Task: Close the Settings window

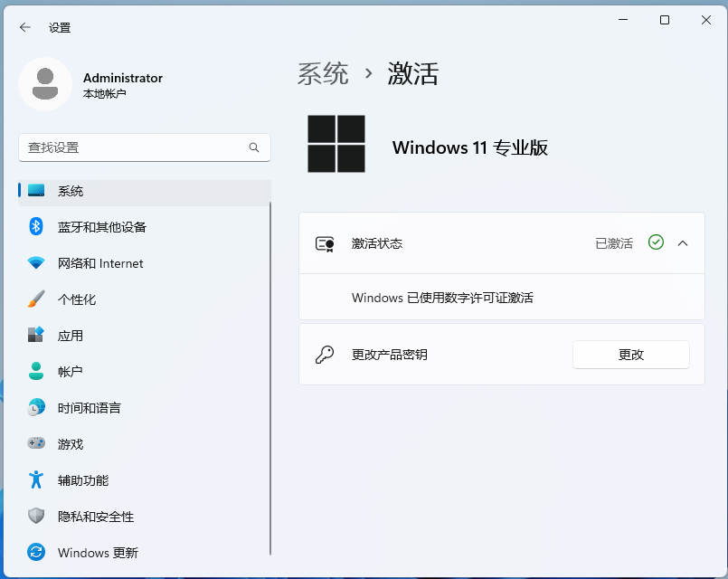Action: [705, 20]
